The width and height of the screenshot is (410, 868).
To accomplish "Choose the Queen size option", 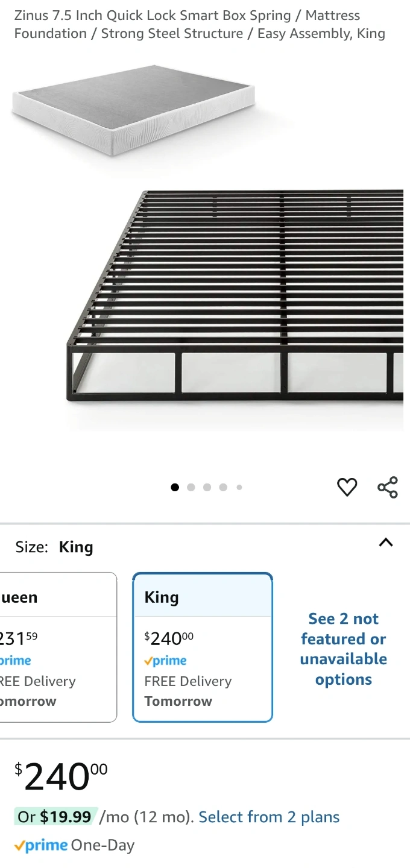I will tap(57, 647).
